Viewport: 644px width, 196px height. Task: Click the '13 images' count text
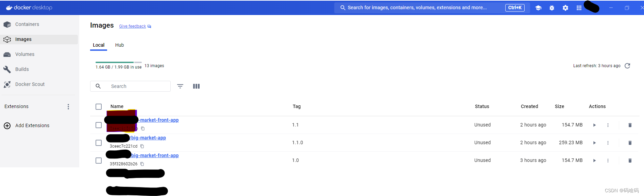tap(154, 66)
